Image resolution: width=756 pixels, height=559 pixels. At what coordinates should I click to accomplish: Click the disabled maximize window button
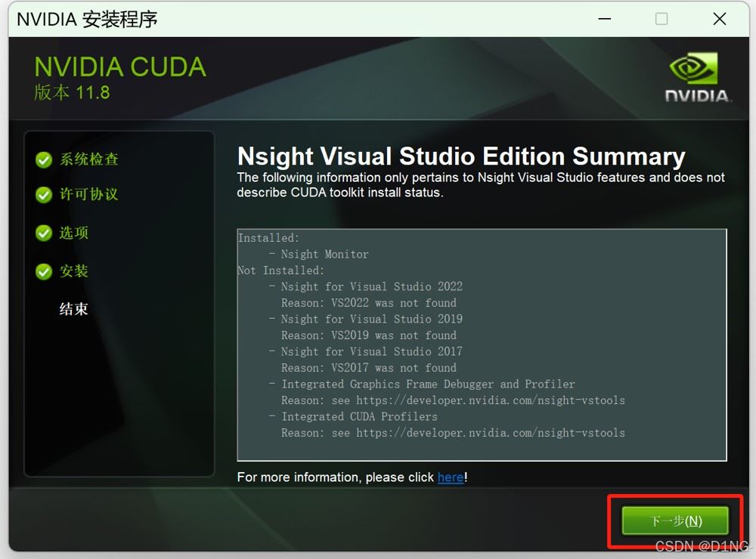[x=661, y=19]
